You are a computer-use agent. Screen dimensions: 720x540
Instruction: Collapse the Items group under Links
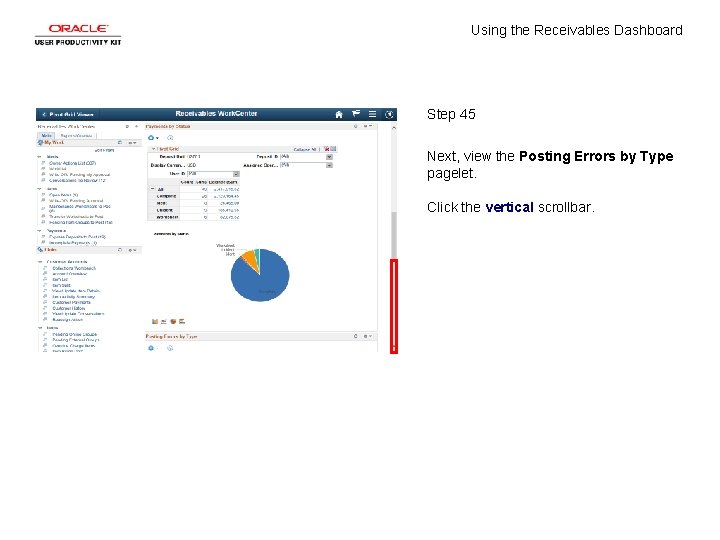pos(40,328)
